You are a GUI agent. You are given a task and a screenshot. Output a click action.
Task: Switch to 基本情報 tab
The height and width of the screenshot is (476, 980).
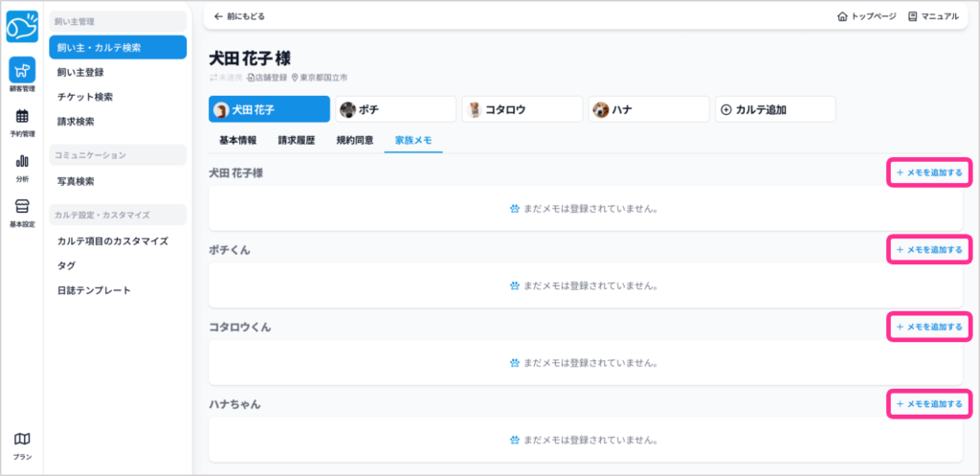[x=237, y=140]
